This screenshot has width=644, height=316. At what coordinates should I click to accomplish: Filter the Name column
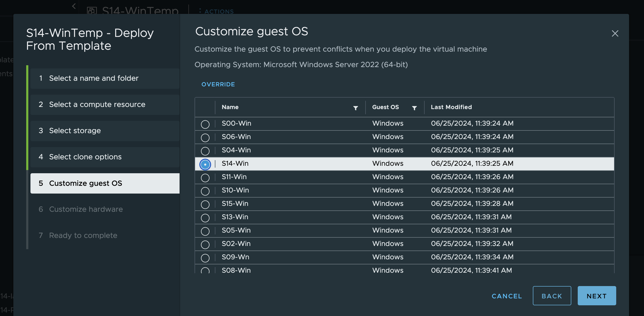point(355,108)
